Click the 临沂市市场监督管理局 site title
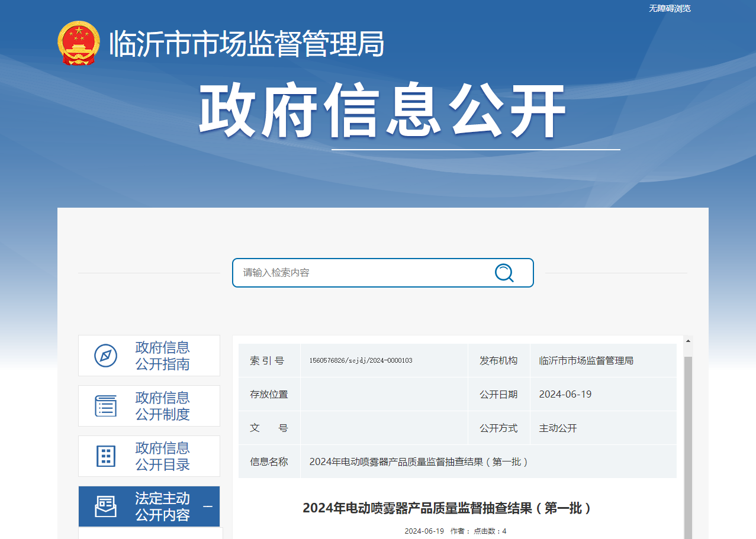This screenshot has height=539, width=756. [x=246, y=44]
